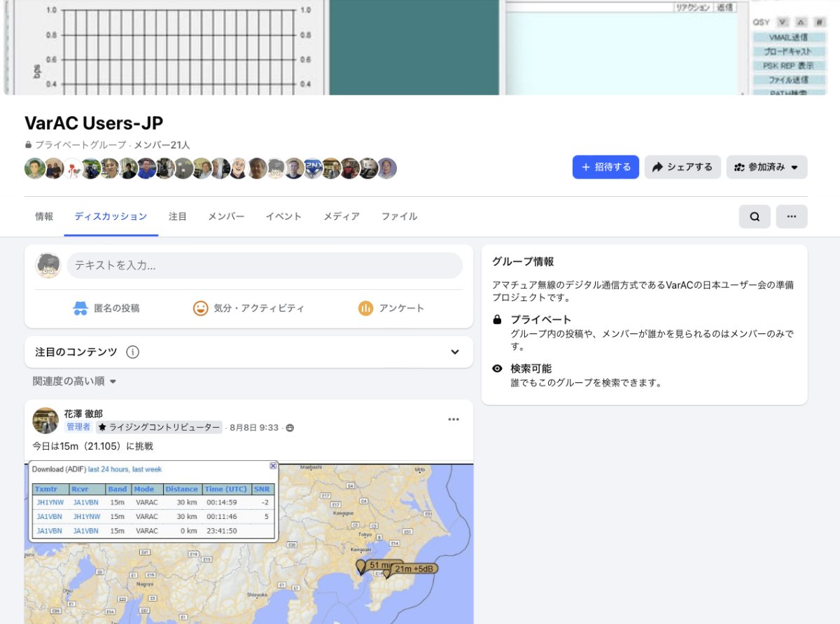The height and width of the screenshot is (624, 840).
Task: Click the VMAIL送信 button in cover image
Action: click(x=788, y=37)
